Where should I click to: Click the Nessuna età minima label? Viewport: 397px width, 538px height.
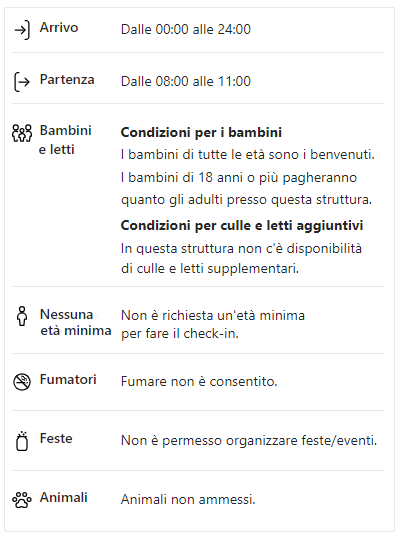[x=75, y=323]
